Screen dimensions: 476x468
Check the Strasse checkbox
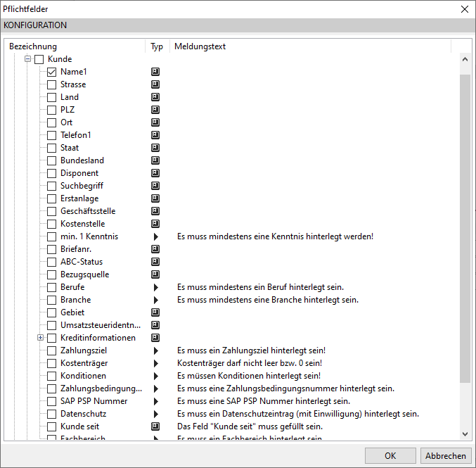coord(51,84)
